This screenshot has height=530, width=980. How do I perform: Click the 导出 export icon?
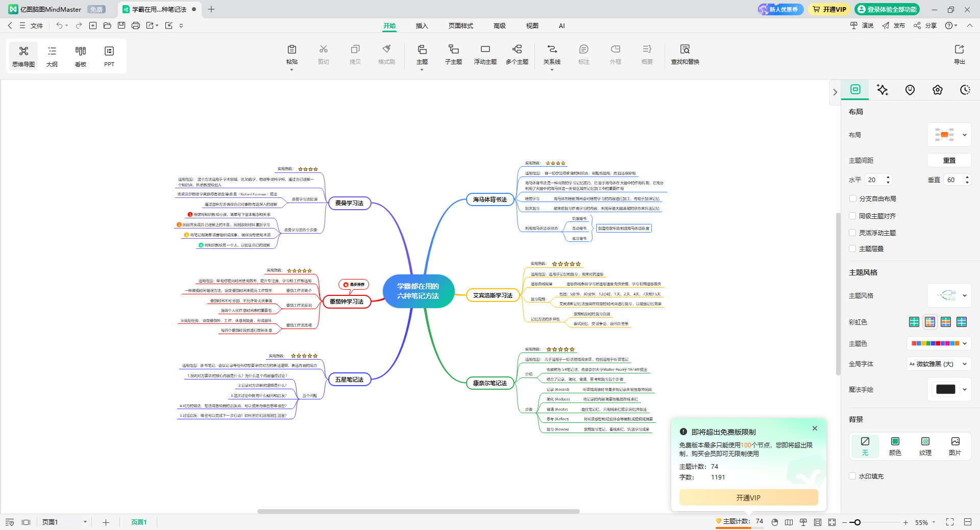(x=959, y=54)
